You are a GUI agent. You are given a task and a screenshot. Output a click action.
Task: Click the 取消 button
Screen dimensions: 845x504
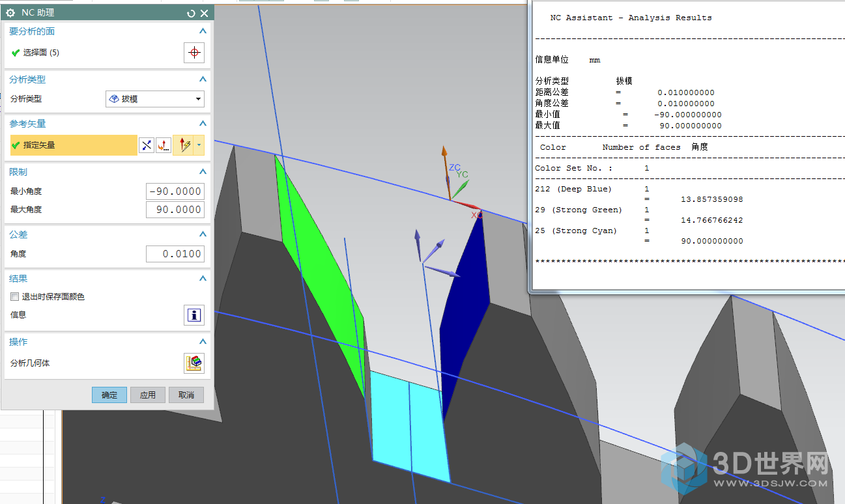(186, 395)
